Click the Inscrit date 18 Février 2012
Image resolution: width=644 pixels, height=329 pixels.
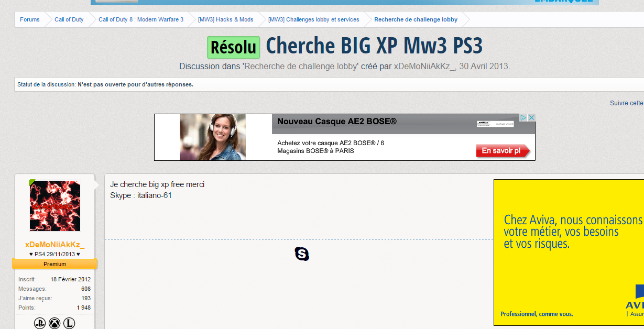click(71, 279)
